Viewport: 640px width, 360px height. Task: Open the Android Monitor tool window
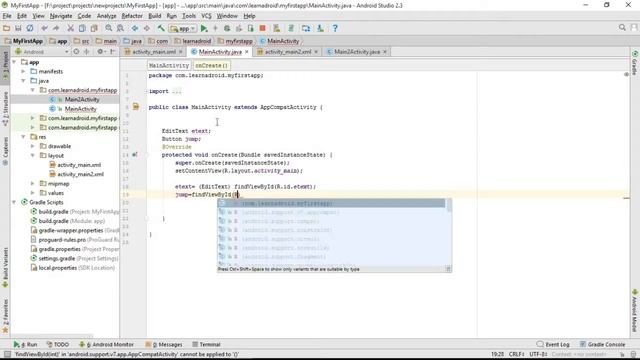106,344
